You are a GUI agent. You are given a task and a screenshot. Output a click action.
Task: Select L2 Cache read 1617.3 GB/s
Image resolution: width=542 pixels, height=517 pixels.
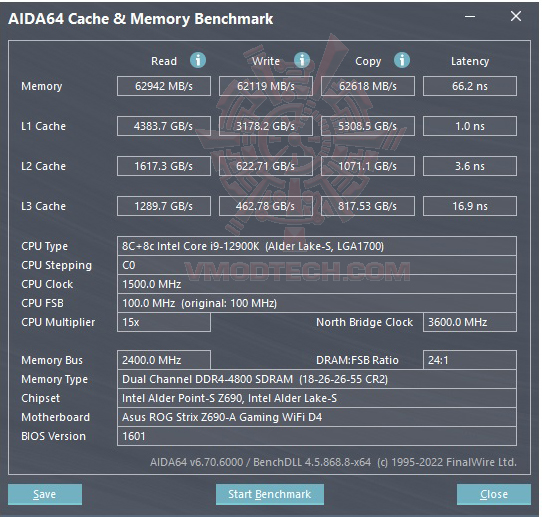click(x=164, y=166)
